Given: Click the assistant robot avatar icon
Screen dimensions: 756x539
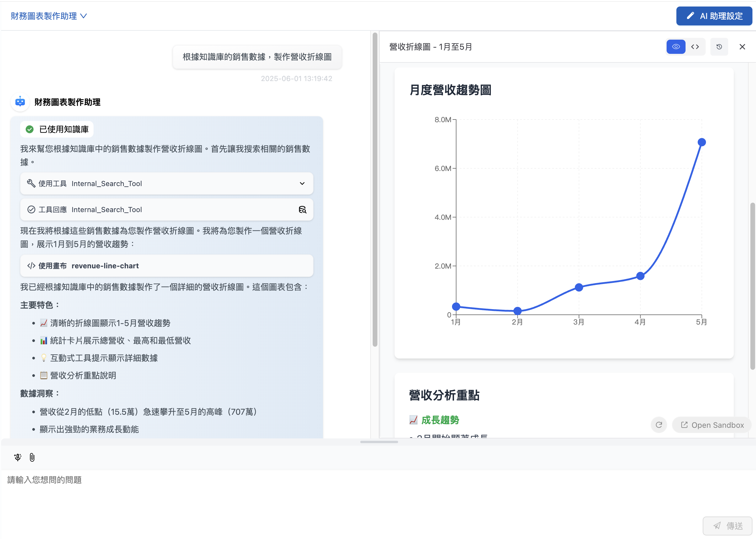Looking at the screenshot, I should click(x=20, y=102).
